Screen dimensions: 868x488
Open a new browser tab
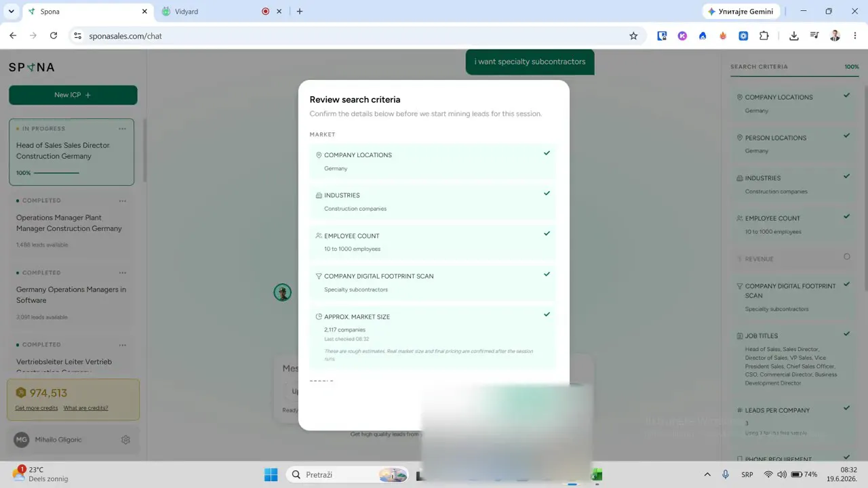300,12
